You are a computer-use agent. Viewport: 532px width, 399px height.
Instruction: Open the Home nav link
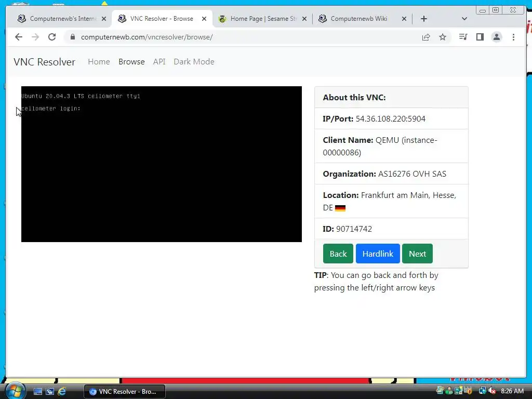99,62
